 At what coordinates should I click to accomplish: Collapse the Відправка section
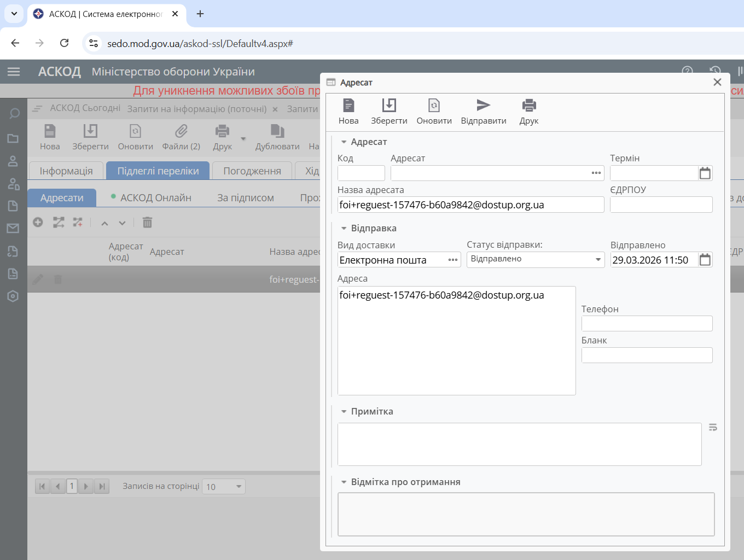pos(344,229)
